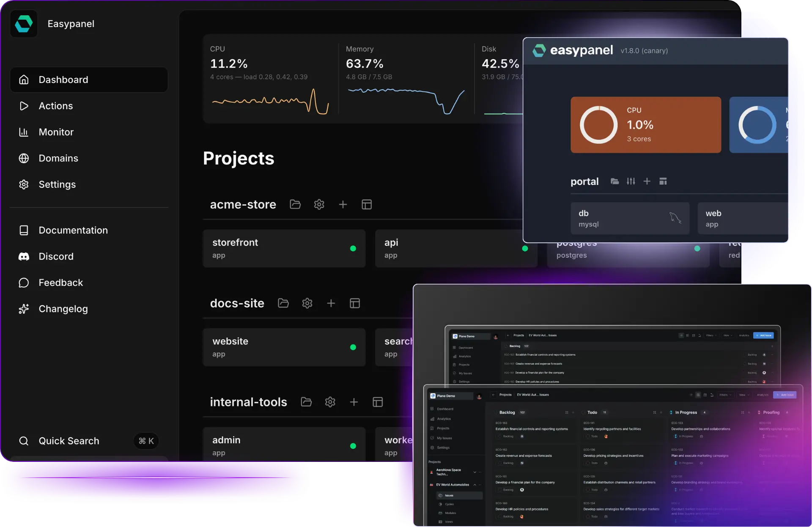
Task: Click the templates icon next to portal
Action: coord(663,181)
